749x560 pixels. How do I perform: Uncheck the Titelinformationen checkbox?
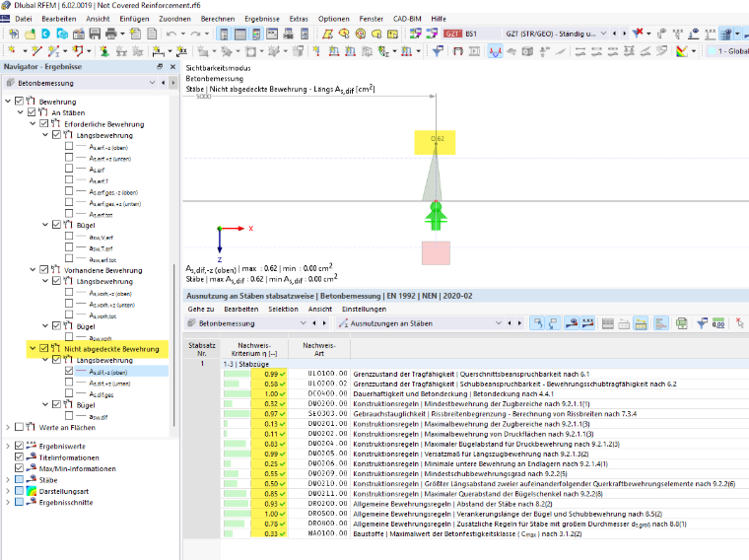click(19, 456)
